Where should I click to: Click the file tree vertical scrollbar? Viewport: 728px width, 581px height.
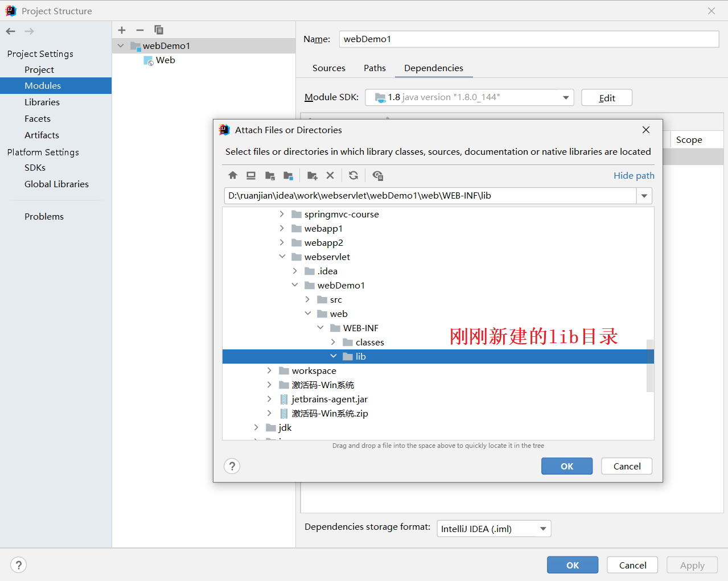click(650, 366)
